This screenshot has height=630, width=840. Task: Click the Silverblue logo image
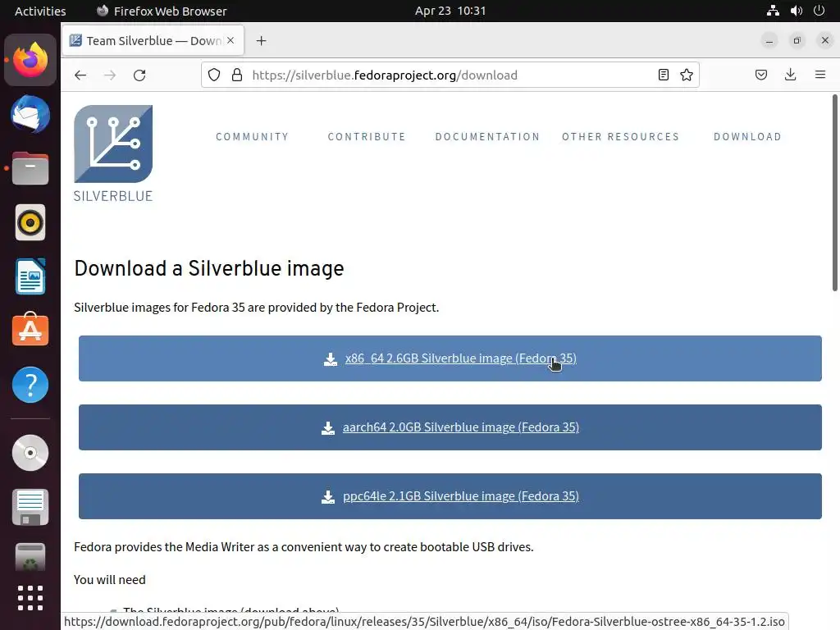pos(113,144)
